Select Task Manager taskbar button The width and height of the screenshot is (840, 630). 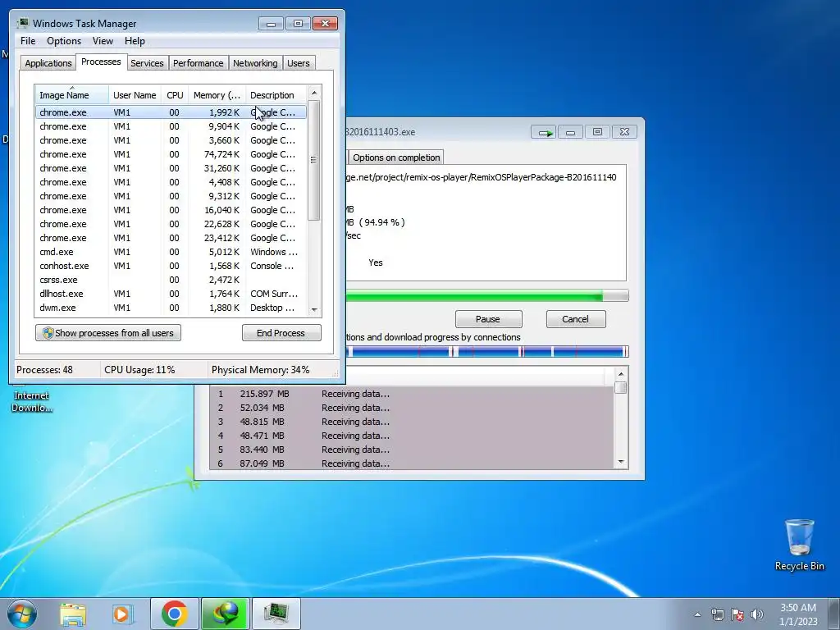click(x=276, y=614)
